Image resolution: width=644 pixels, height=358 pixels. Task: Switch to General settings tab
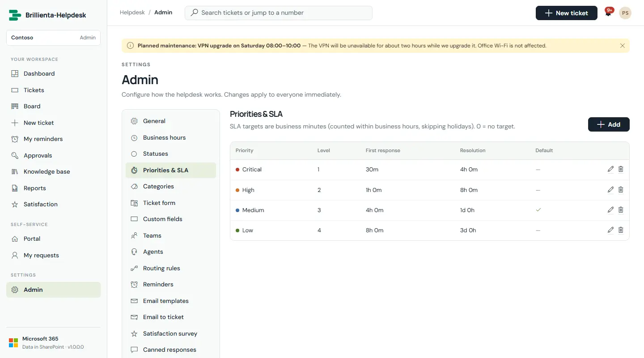coord(171,121)
